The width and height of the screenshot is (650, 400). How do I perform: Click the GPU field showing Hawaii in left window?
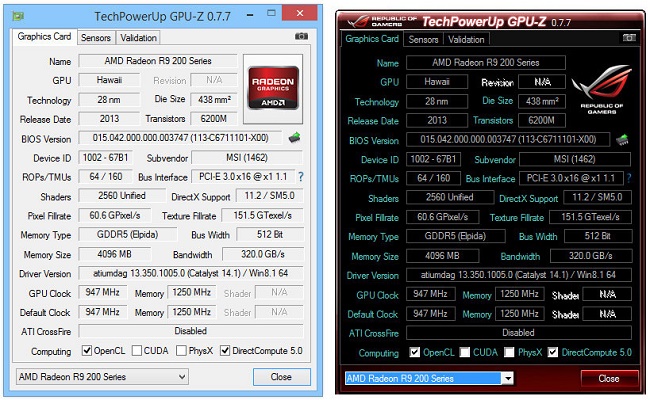click(109, 80)
